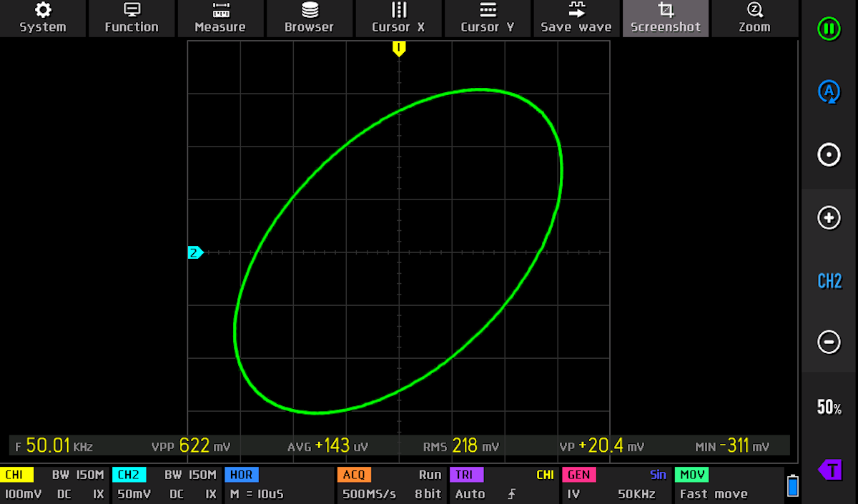Select the CH1 BW 150M bandwidth label

pos(78,475)
